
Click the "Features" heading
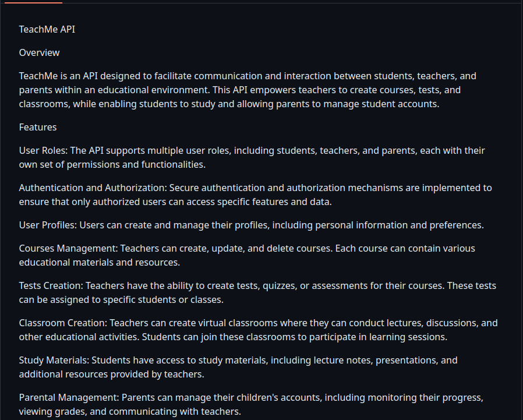38,127
